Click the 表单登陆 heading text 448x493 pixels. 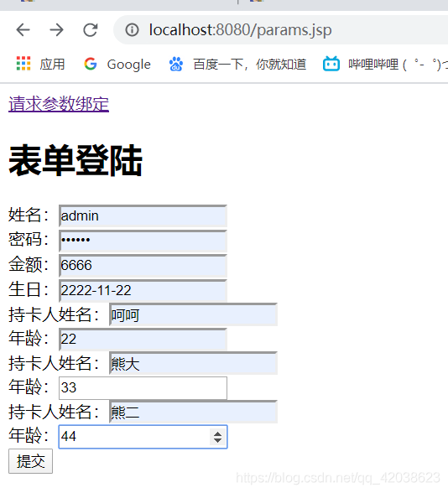[76, 160]
